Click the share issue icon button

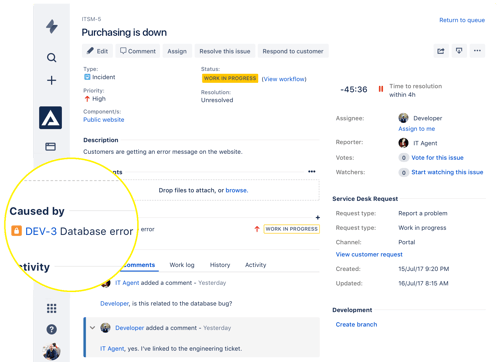pos(441,51)
